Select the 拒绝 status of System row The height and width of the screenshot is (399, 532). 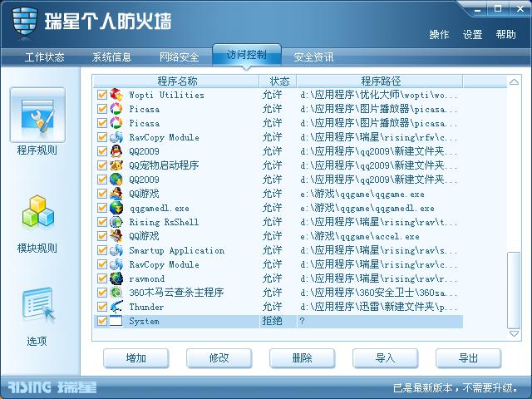click(272, 321)
